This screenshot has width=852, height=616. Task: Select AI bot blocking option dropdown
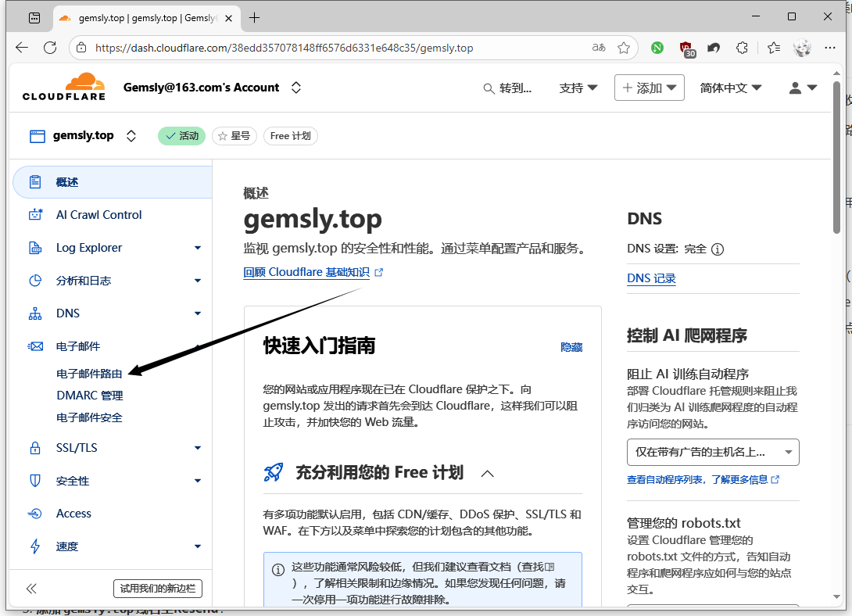click(712, 452)
